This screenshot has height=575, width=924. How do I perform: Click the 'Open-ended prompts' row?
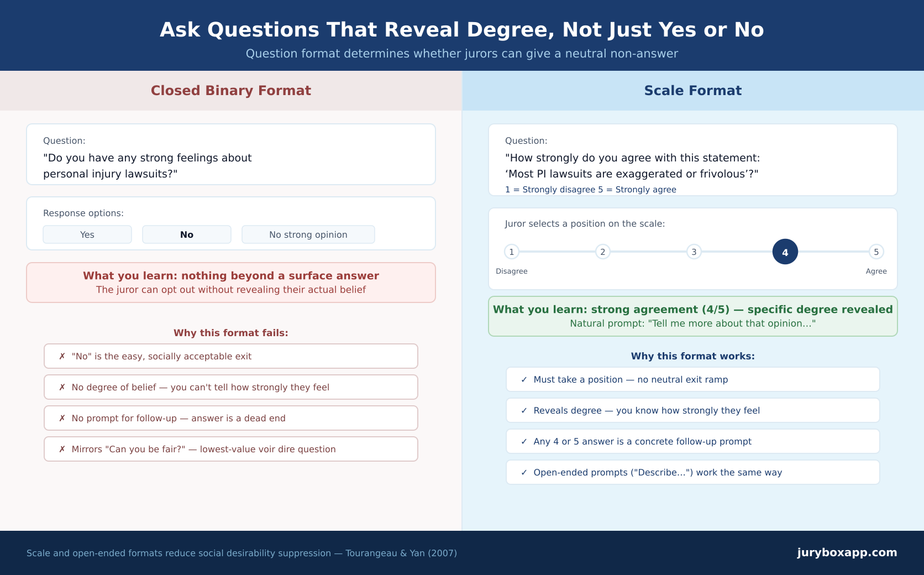[x=693, y=472]
